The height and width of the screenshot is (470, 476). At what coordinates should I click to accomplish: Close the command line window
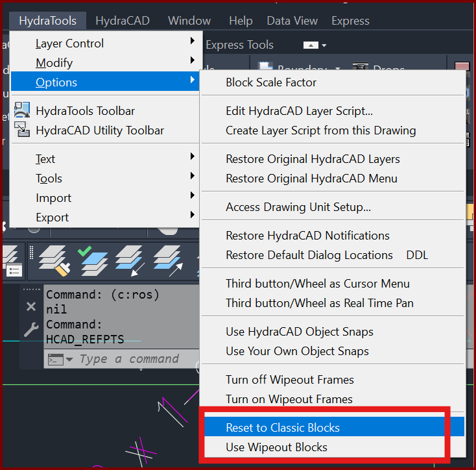pyautogui.click(x=30, y=306)
